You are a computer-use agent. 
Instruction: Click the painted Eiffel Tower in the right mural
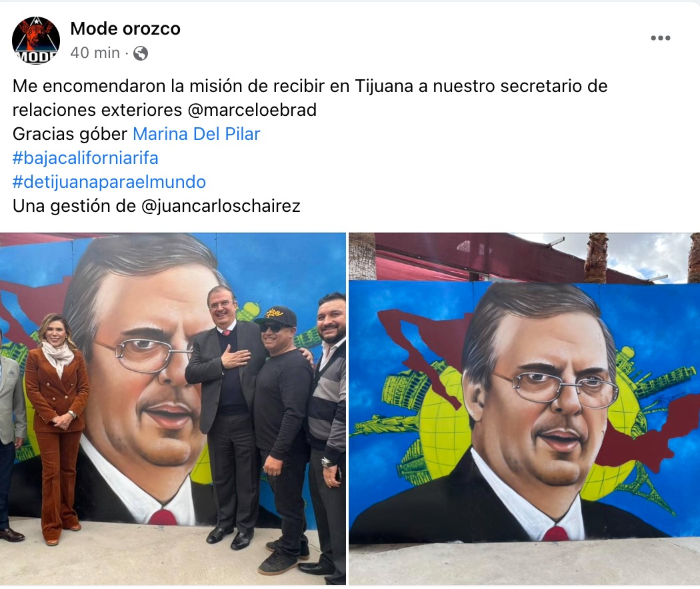point(649,488)
